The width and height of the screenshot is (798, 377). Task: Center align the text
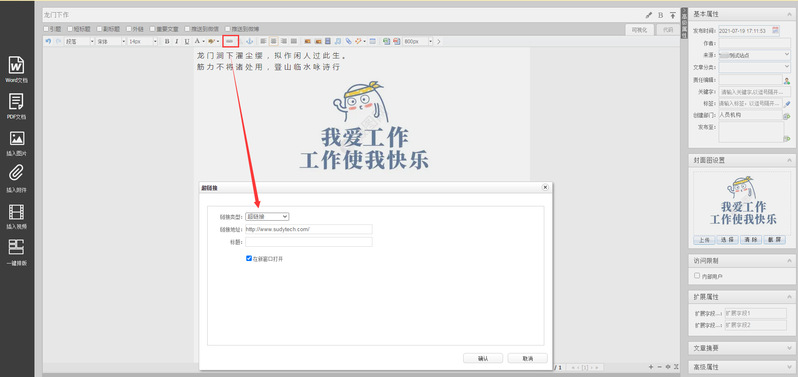[x=274, y=41]
